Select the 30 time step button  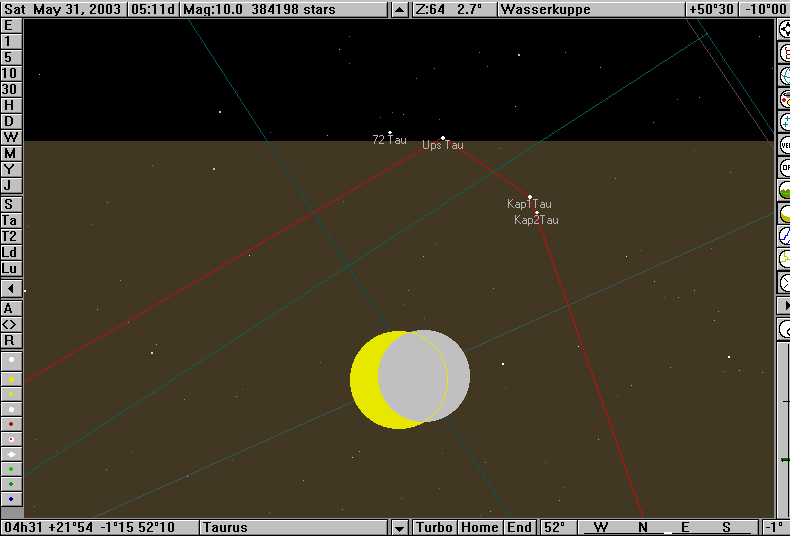tap(10, 89)
